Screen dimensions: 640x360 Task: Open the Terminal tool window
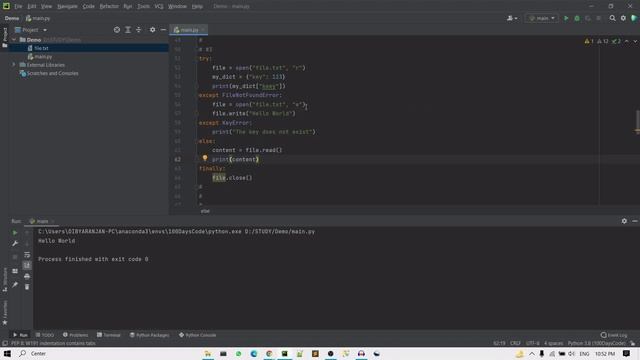[109, 335]
